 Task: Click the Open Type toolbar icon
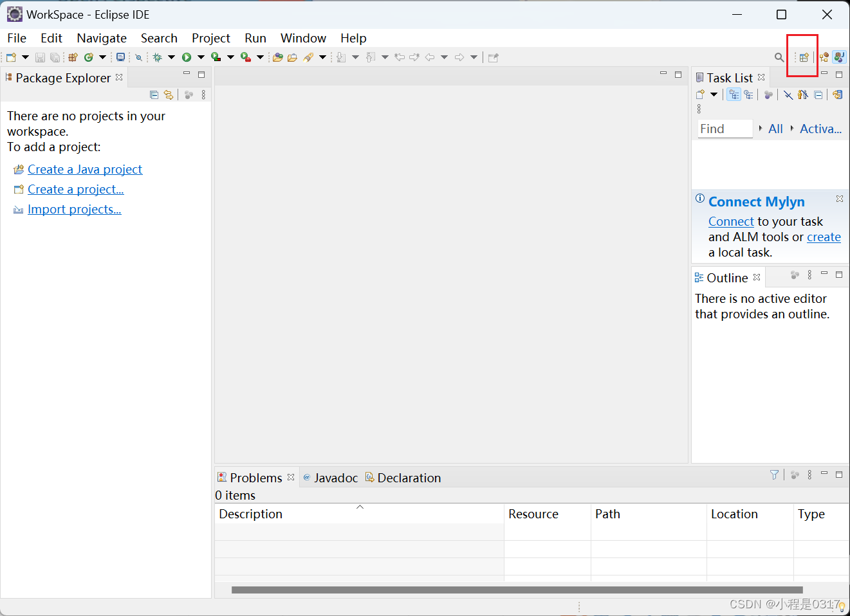pyautogui.click(x=278, y=57)
